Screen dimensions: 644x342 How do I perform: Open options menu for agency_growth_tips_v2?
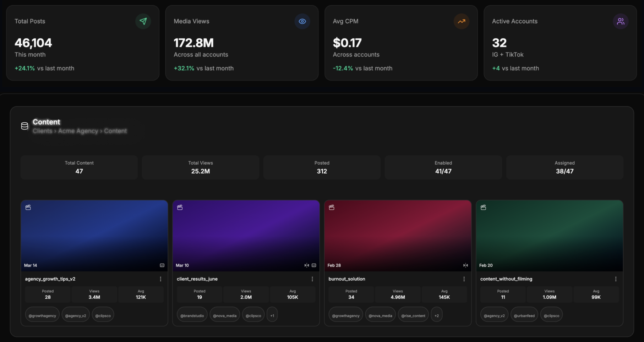coord(160,279)
